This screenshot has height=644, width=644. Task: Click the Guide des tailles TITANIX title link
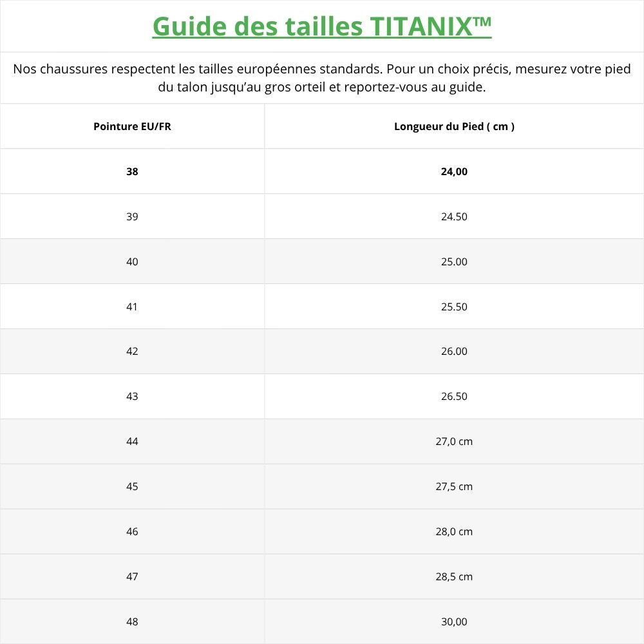[322, 26]
